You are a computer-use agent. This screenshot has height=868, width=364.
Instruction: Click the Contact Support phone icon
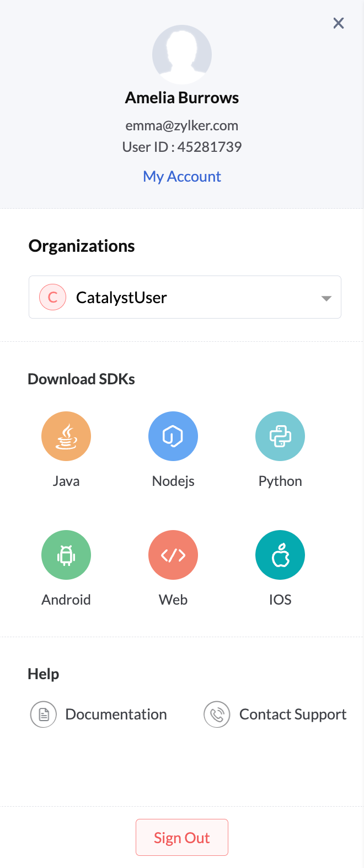(217, 714)
